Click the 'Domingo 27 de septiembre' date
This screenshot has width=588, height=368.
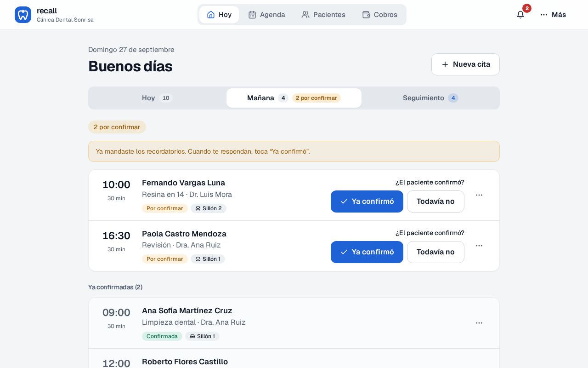tap(131, 50)
